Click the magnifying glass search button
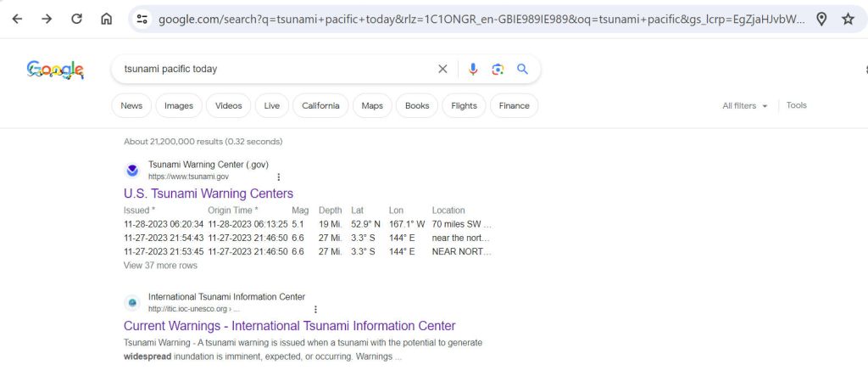Screen dimensions: 868x376 tap(523, 69)
